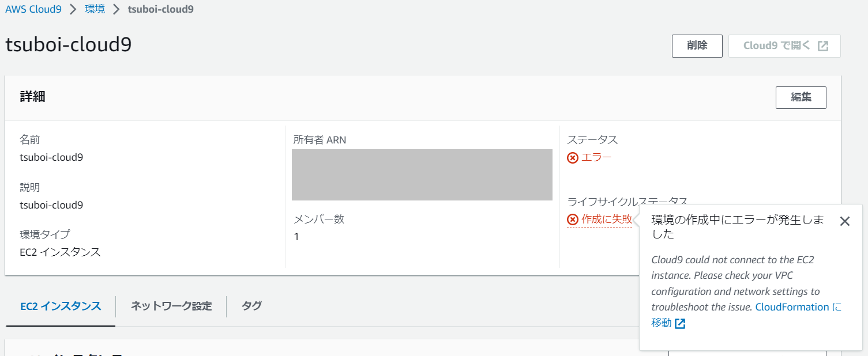Click the red error icon beside エラー status

pos(573,158)
